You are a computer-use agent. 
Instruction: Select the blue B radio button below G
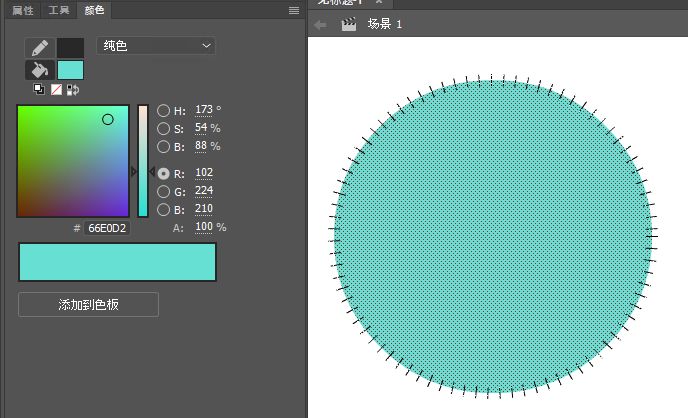[x=163, y=210]
